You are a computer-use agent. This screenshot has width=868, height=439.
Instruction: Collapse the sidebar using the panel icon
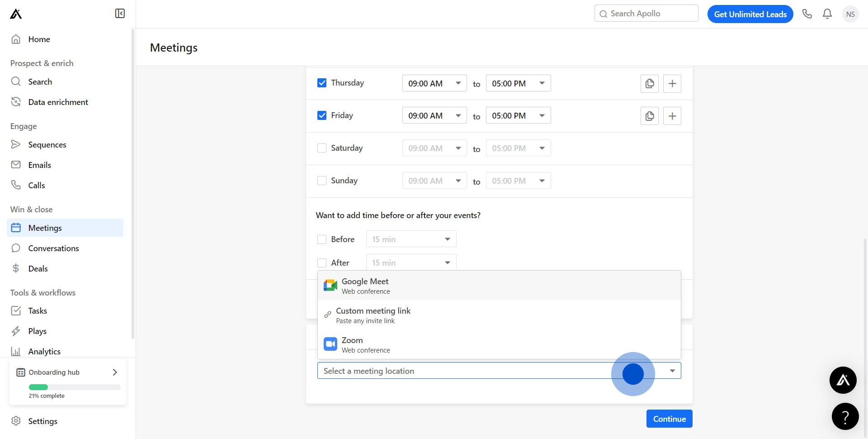(x=120, y=14)
